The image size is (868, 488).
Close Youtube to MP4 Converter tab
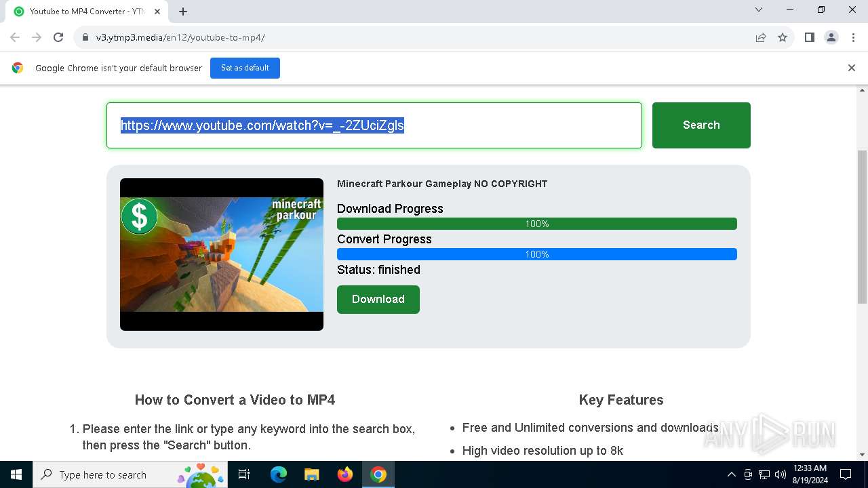pos(159,11)
